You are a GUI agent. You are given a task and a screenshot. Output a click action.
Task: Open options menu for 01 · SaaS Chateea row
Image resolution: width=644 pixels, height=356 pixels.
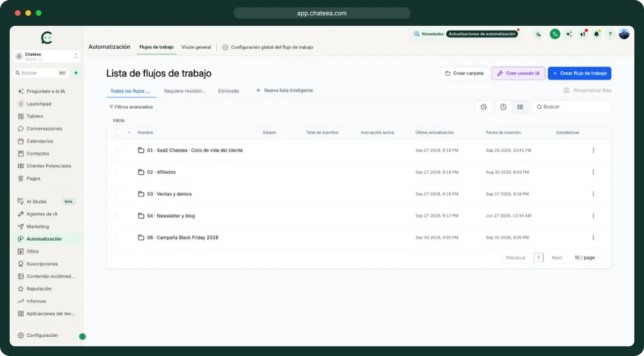tap(593, 150)
